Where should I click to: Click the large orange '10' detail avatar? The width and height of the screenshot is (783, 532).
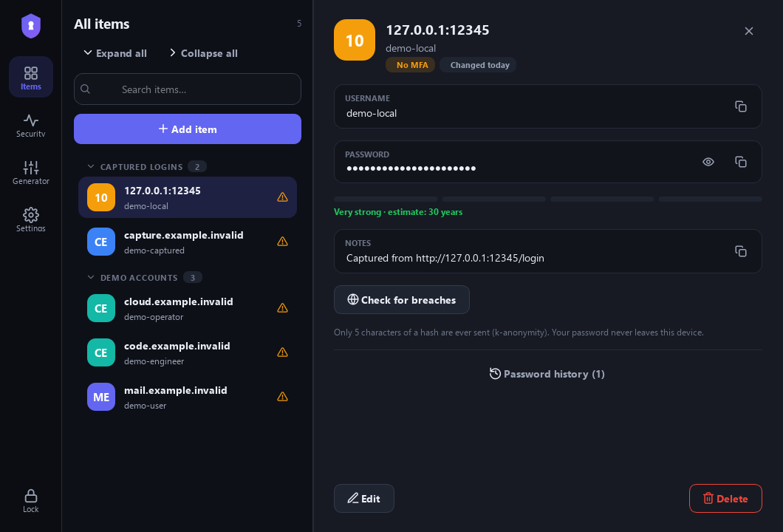[355, 40]
